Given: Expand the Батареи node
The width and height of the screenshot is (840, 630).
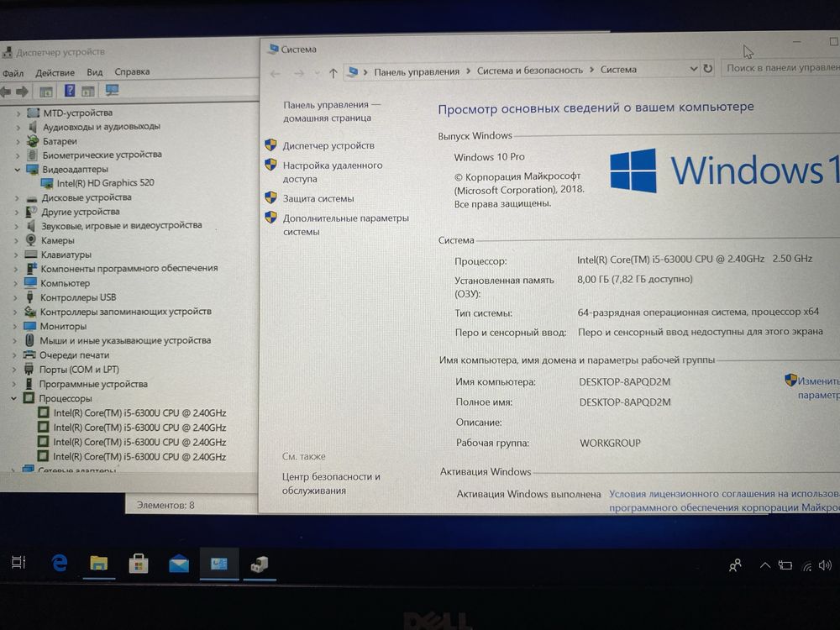Looking at the screenshot, I should [x=18, y=141].
